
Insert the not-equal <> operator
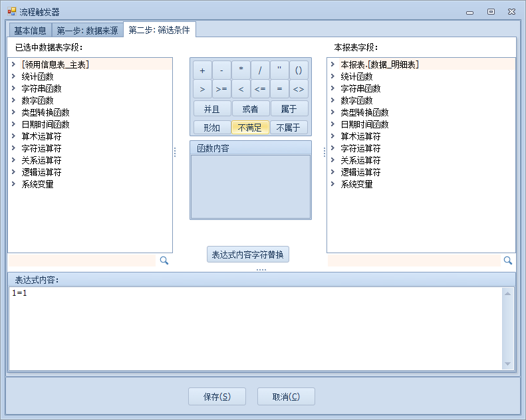click(299, 89)
